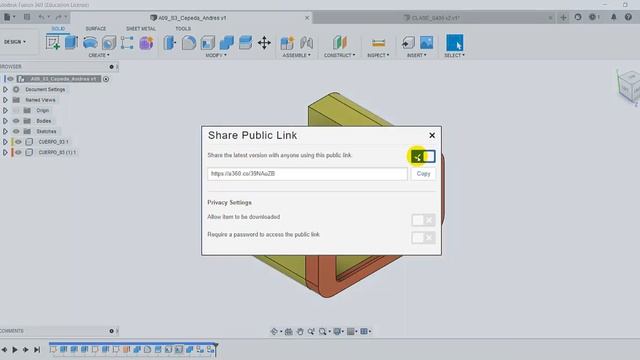The image size is (640, 360).
Task: Select the Create Sketch tool
Action: coord(53,42)
